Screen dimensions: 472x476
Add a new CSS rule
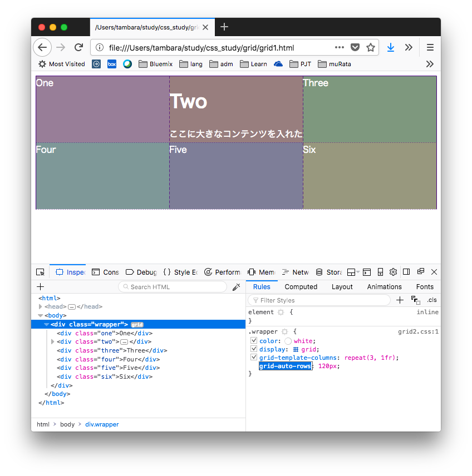coord(400,300)
